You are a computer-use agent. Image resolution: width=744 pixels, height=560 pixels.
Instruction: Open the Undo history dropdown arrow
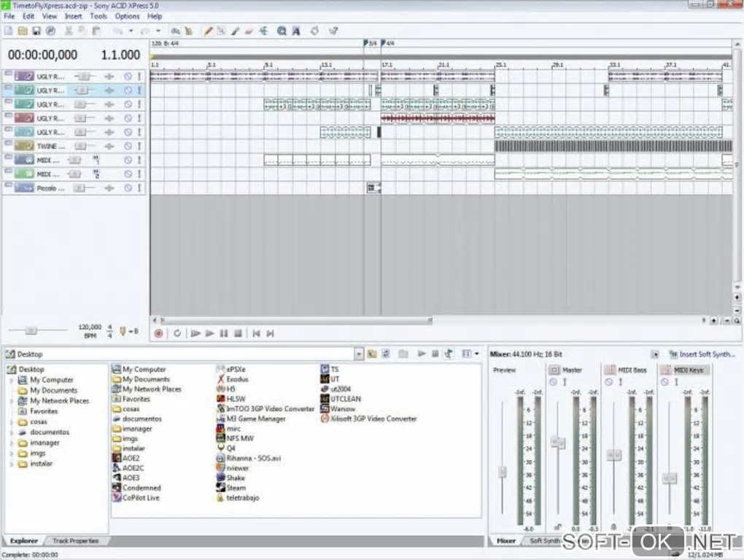pyautogui.click(x=131, y=31)
